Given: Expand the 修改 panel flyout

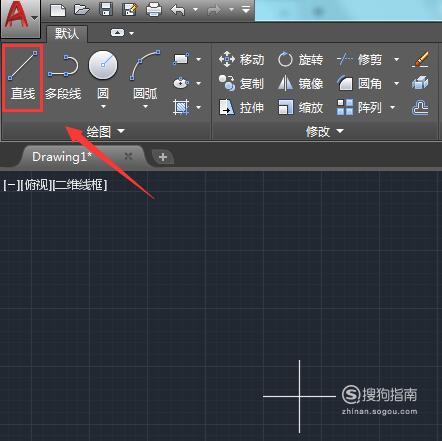Looking at the screenshot, I should [324, 132].
